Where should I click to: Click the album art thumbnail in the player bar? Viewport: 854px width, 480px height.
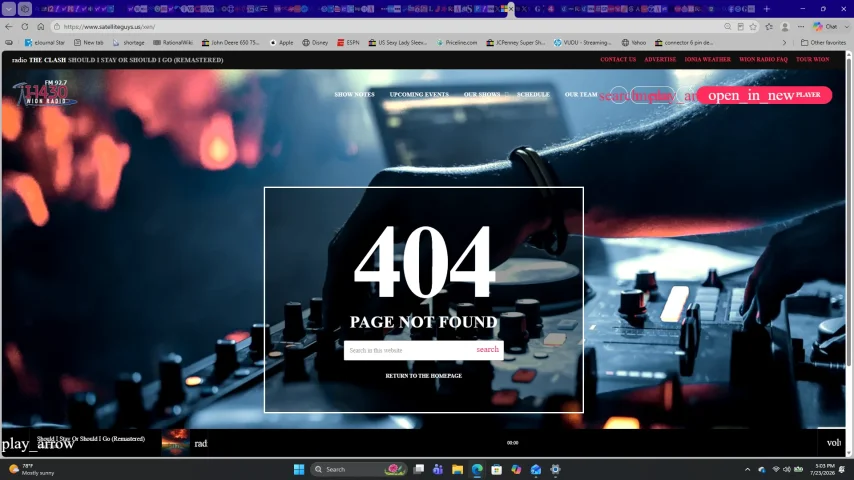(x=175, y=442)
